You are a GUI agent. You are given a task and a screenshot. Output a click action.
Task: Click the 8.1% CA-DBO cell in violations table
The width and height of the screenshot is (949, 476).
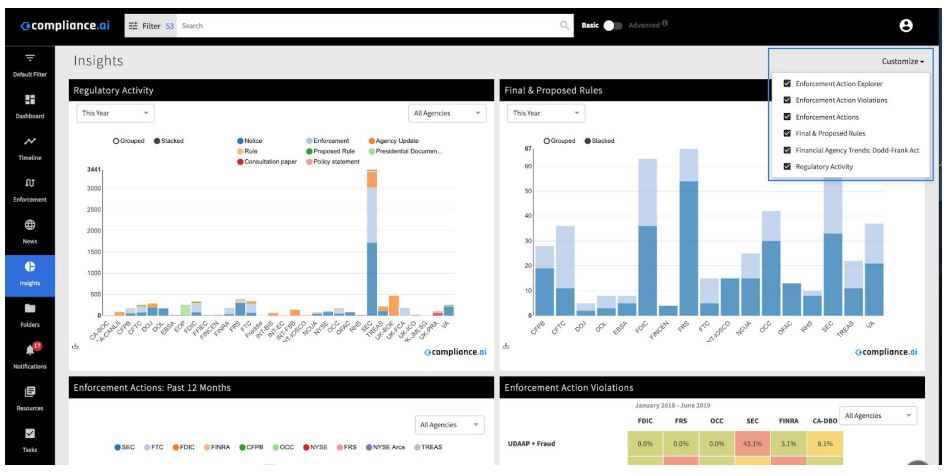(x=824, y=444)
